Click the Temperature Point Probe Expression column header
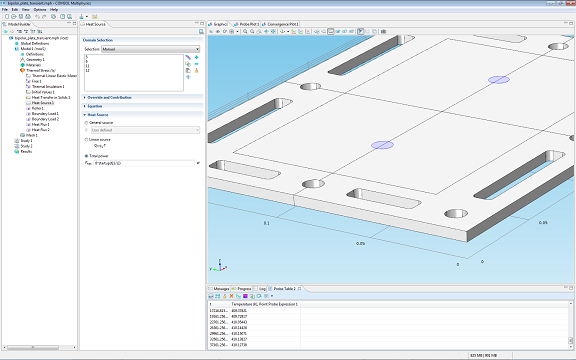This screenshot has height=360, width=576. [x=265, y=304]
